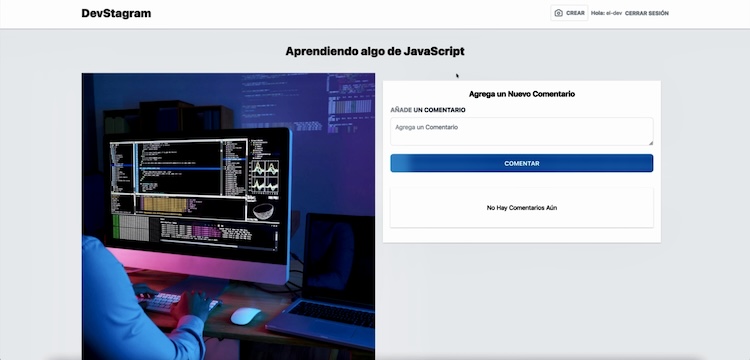Click the white mouse in the photo
The height and width of the screenshot is (360, 750).
246,316
